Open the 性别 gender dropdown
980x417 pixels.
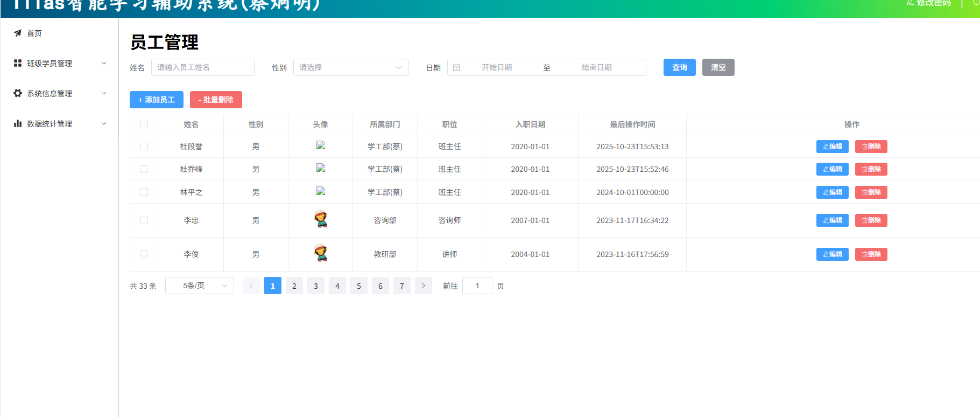[350, 67]
